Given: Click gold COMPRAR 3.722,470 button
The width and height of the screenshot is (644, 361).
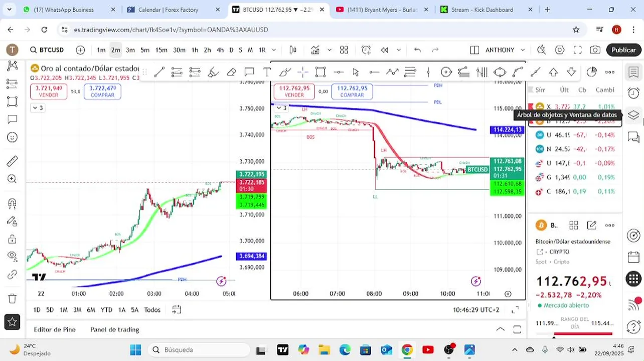Looking at the screenshot, I should tap(102, 91).
